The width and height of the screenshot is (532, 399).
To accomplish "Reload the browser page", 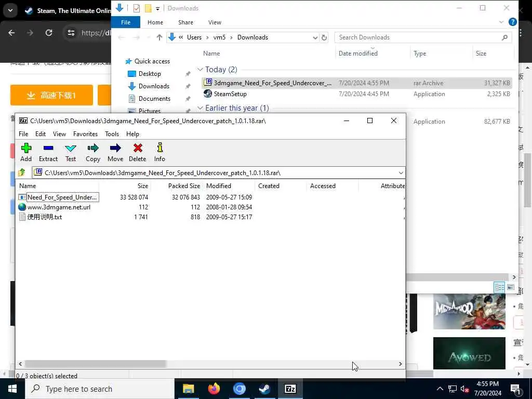I will 49,33.
